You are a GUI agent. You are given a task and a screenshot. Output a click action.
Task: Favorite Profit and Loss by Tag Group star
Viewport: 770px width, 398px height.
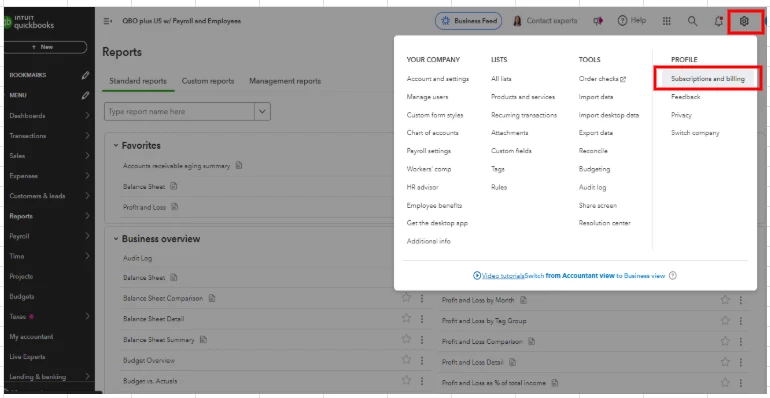(725, 320)
